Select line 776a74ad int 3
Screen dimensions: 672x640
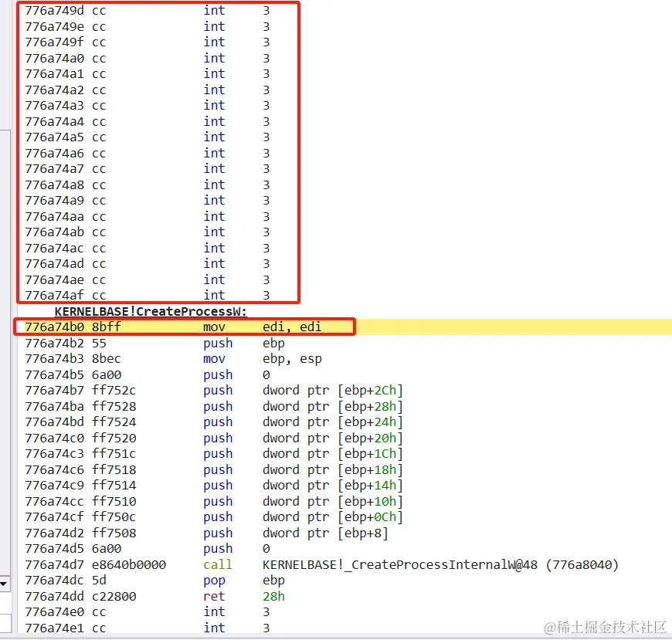tap(148, 264)
